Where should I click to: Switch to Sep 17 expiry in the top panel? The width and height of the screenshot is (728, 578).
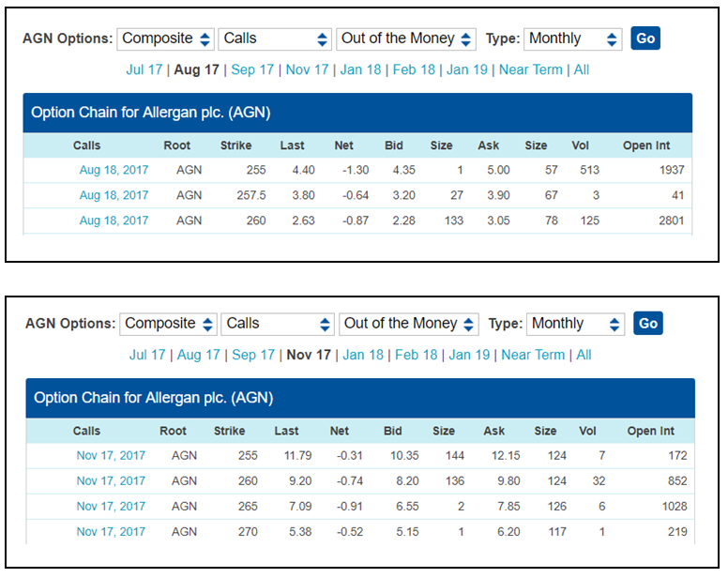pyautogui.click(x=252, y=69)
